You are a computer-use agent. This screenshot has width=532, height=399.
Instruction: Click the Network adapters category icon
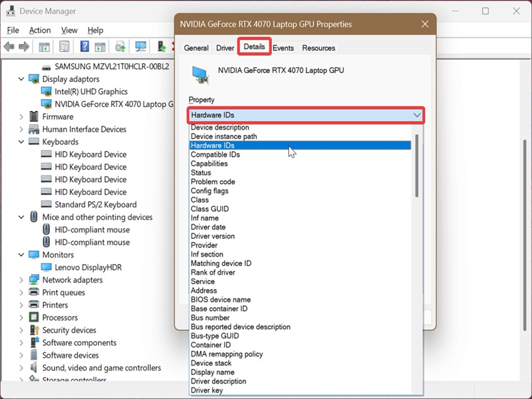[x=34, y=279]
